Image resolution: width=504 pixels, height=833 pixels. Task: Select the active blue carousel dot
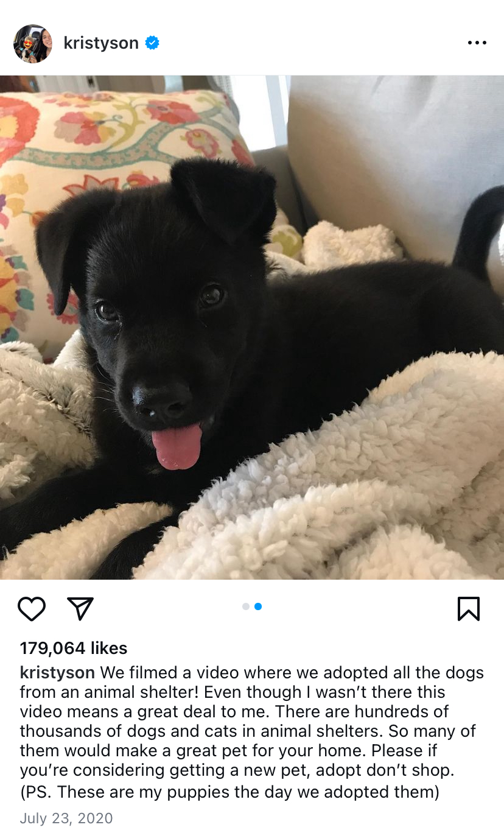[x=258, y=606]
